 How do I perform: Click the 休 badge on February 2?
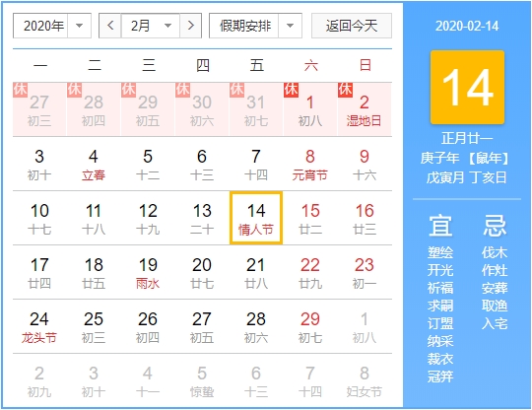tap(345, 90)
